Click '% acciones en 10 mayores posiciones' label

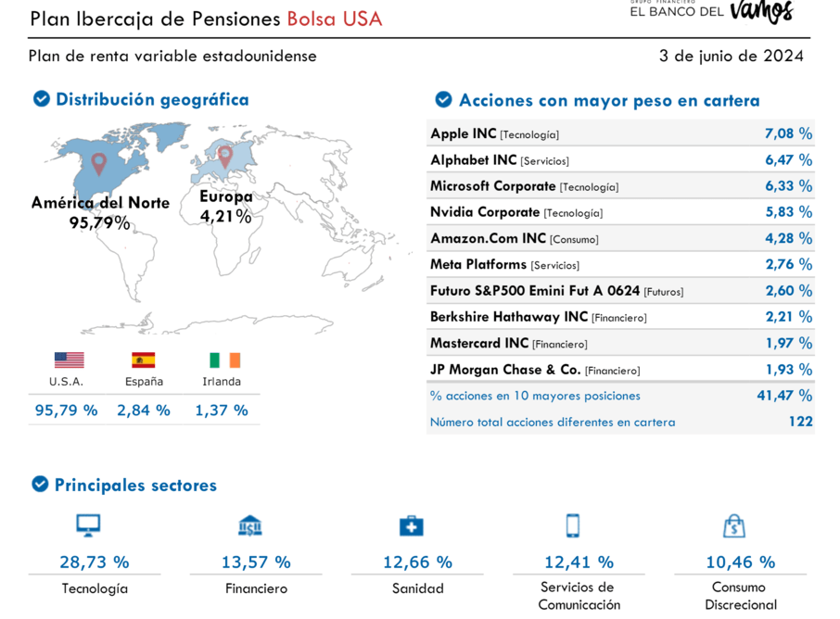(x=535, y=396)
